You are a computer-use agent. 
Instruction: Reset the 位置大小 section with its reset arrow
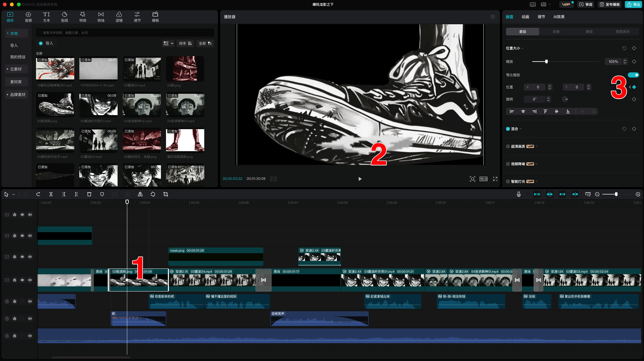[624, 48]
